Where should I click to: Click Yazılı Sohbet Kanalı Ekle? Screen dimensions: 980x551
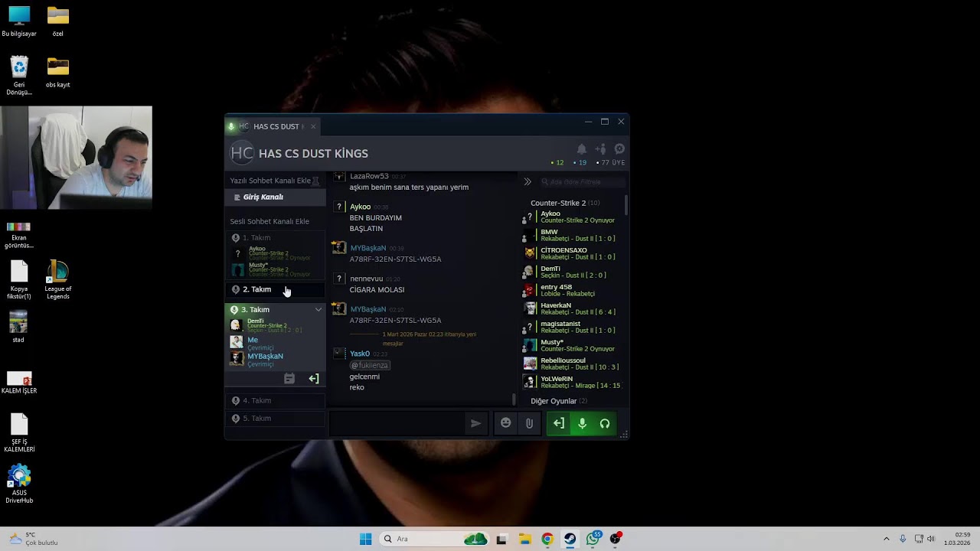coord(270,181)
